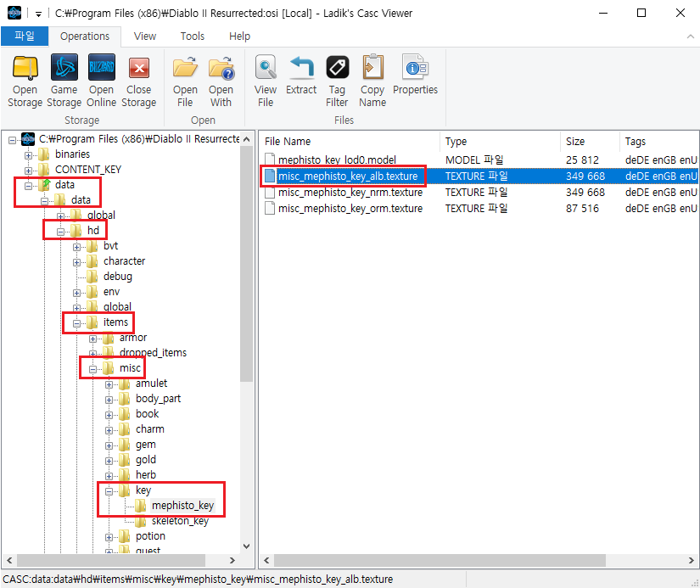
Task: Click the file list scroll right arrow
Action: (x=691, y=560)
